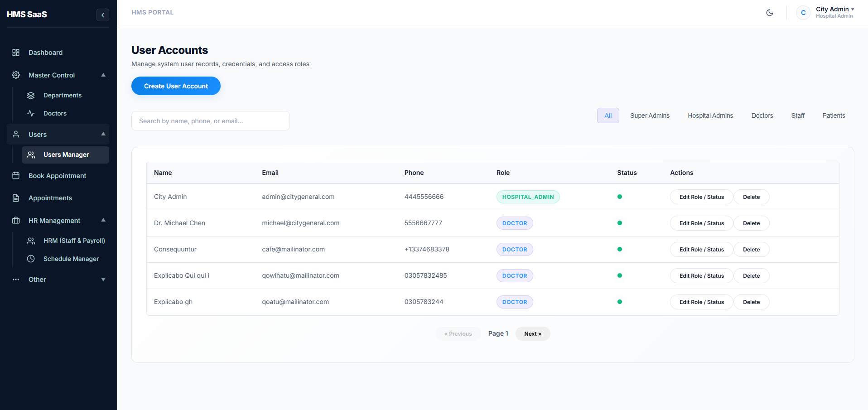
Task: Click email michael@citygeneral.com
Action: click(301, 223)
